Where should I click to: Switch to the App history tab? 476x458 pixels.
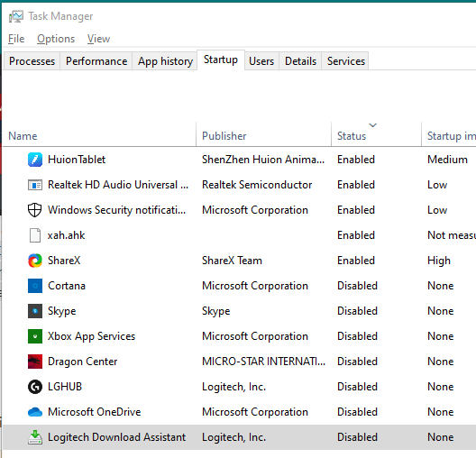[x=165, y=61]
